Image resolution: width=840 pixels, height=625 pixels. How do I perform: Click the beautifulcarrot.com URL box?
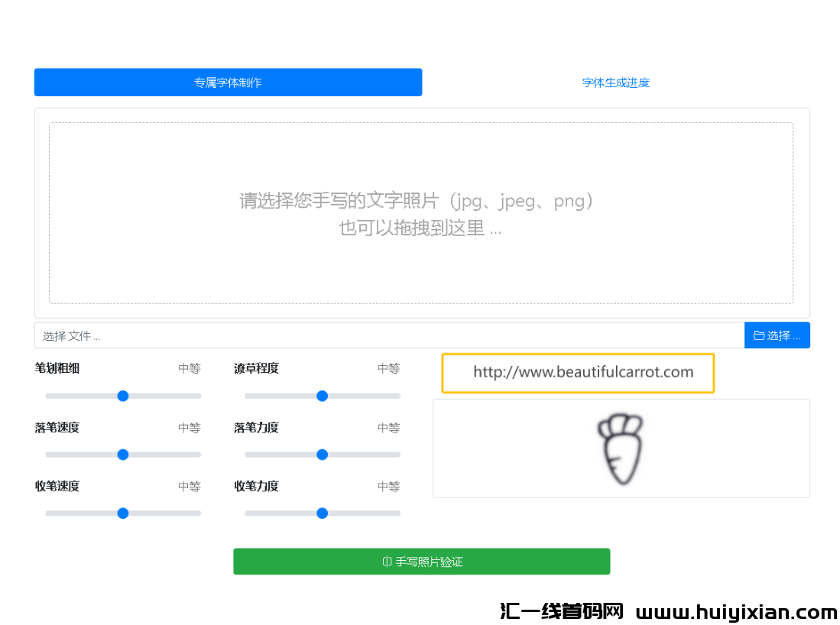[578, 373]
